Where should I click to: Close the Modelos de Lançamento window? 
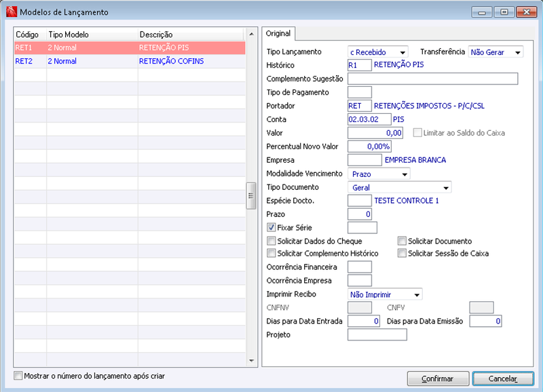(527, 12)
